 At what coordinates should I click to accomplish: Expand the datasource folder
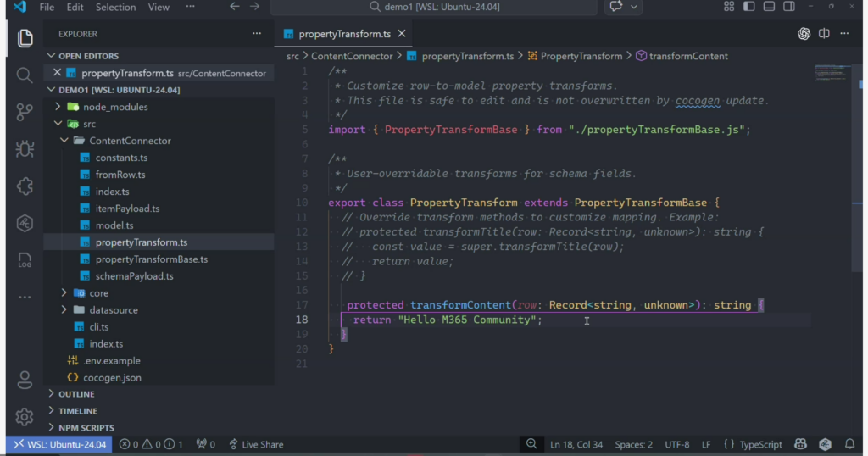pos(114,310)
